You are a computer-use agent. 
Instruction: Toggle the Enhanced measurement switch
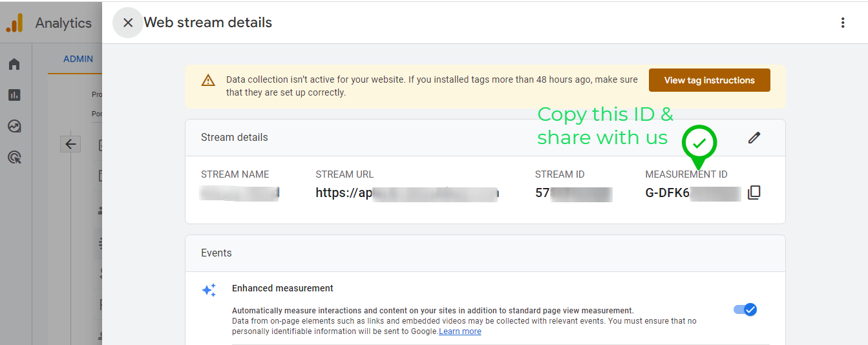pyautogui.click(x=745, y=309)
